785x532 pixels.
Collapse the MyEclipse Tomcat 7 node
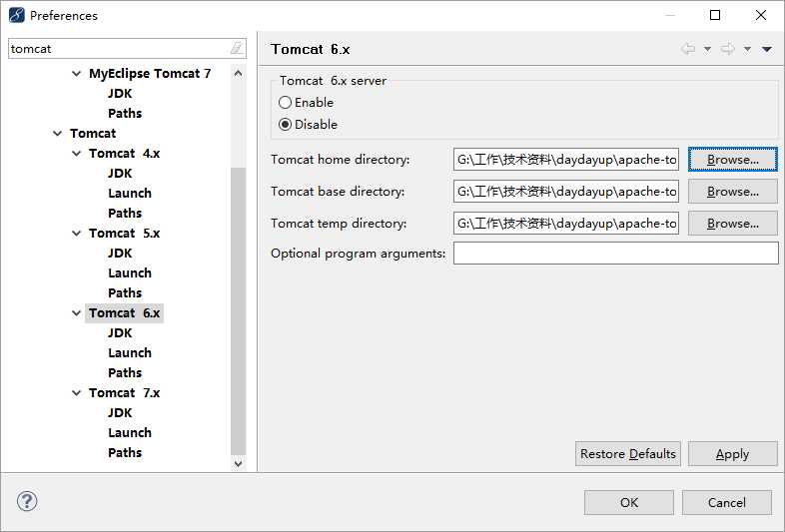point(76,74)
